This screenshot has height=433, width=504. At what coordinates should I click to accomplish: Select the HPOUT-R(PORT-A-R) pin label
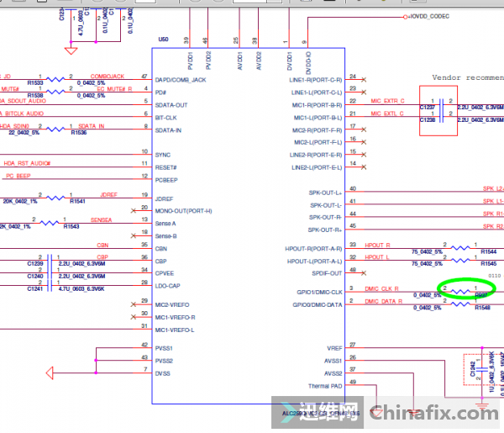point(313,249)
